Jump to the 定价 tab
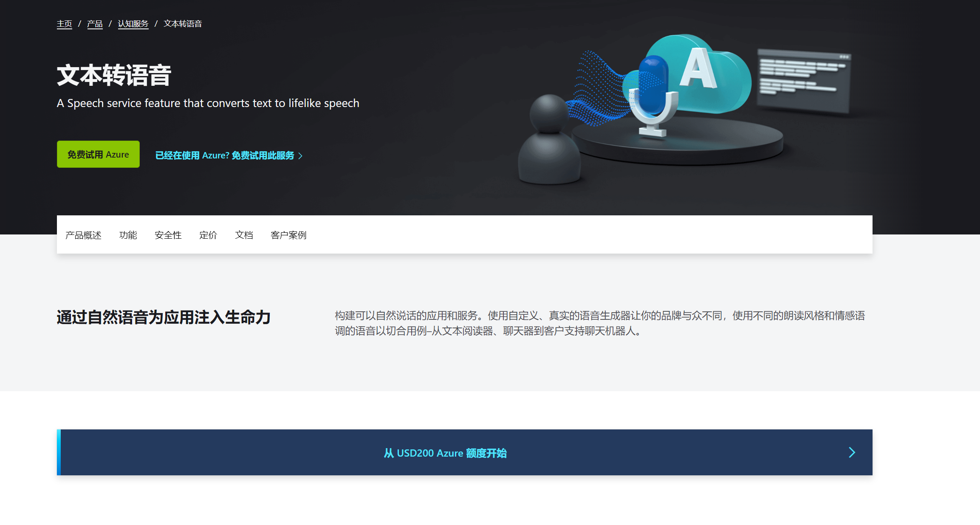This screenshot has height=525, width=980. [208, 235]
